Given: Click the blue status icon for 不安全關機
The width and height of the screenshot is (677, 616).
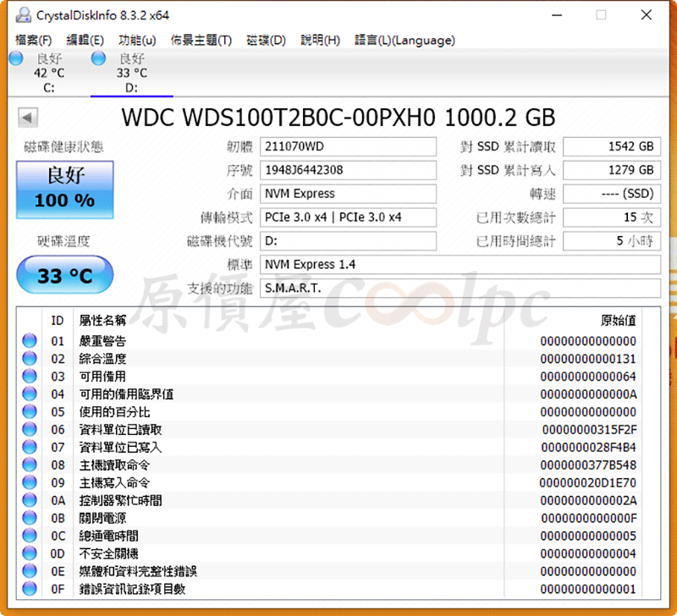Looking at the screenshot, I should [x=30, y=553].
